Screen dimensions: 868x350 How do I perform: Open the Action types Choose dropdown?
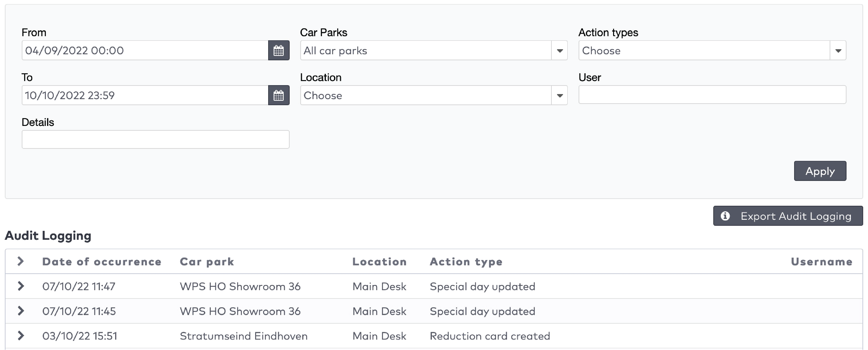708,50
